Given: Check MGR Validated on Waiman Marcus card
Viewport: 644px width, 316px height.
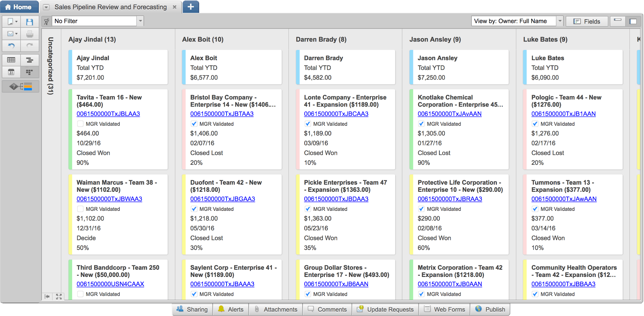Looking at the screenshot, I should [x=80, y=209].
